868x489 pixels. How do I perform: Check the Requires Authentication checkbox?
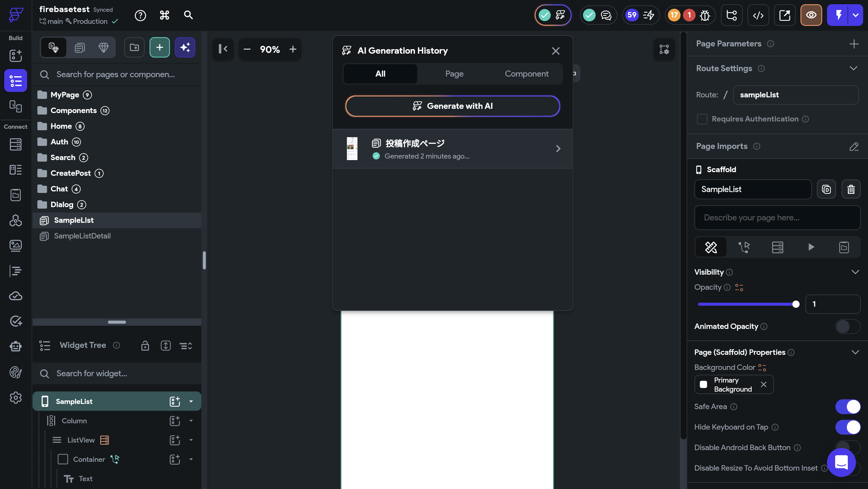tap(702, 119)
